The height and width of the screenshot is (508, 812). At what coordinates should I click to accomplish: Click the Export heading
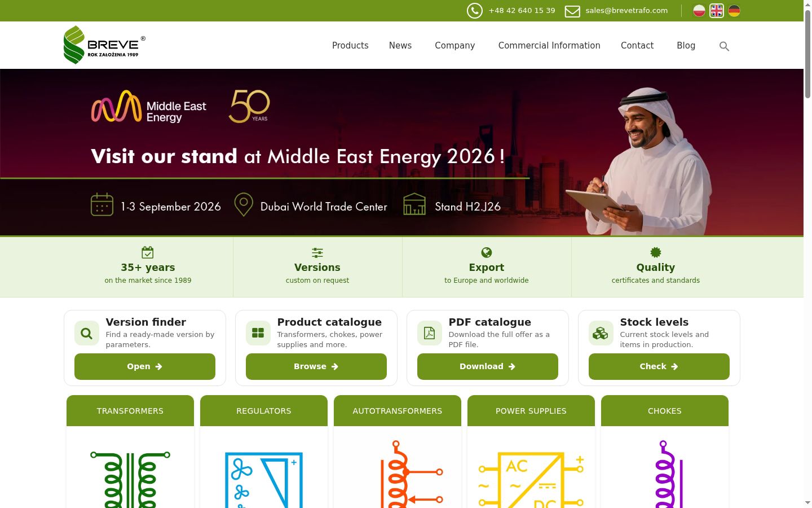487,268
